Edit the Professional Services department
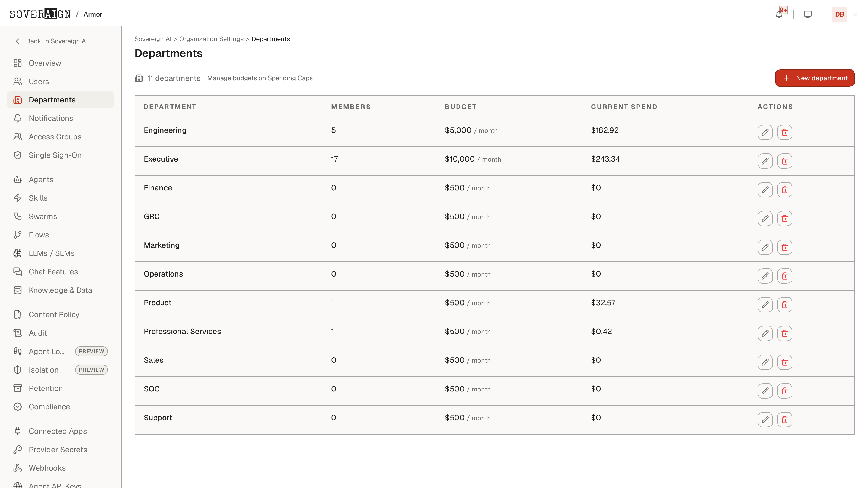This screenshot has height=488, width=868. [765, 333]
